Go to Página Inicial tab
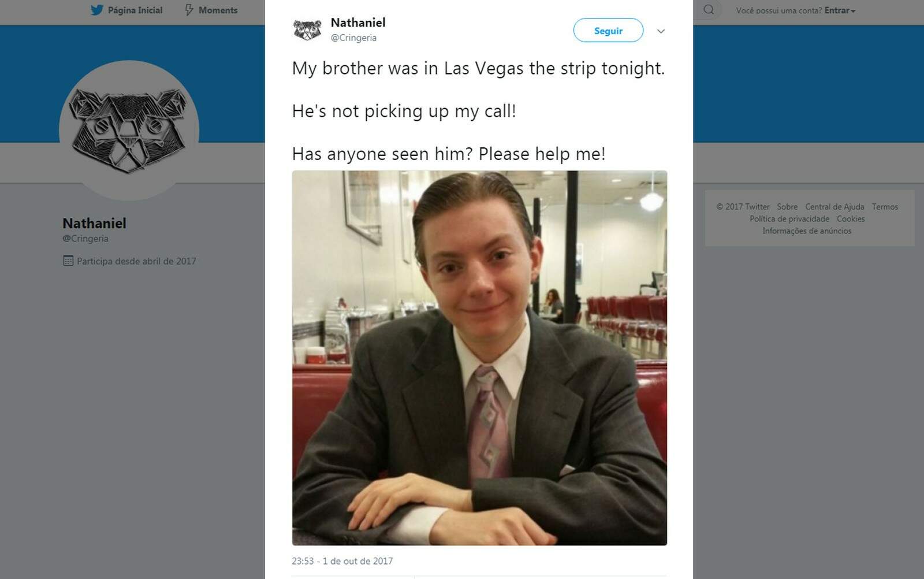 click(126, 10)
